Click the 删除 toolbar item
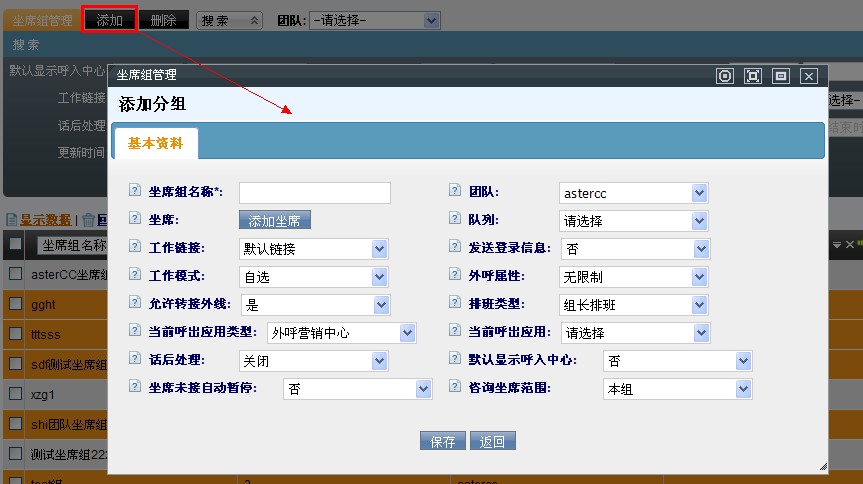The image size is (863, 484). point(163,20)
